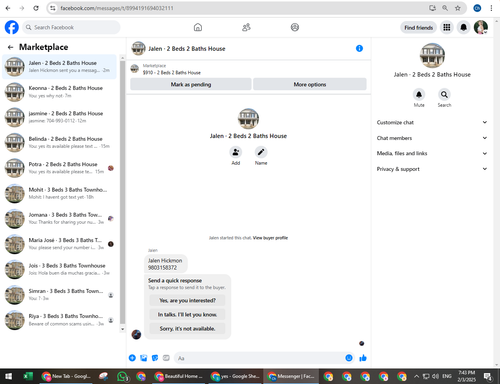
Task: Send 'Sorry, it's not available.' response
Action: [187, 329]
